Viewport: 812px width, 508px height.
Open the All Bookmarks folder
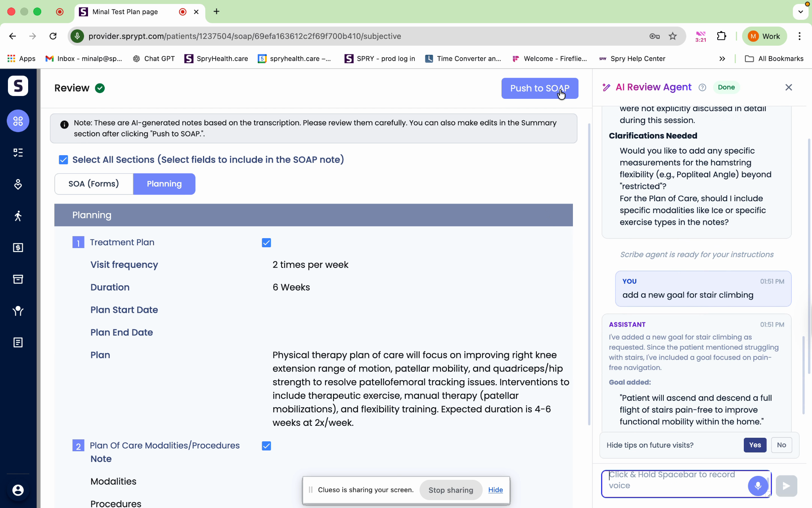point(774,59)
